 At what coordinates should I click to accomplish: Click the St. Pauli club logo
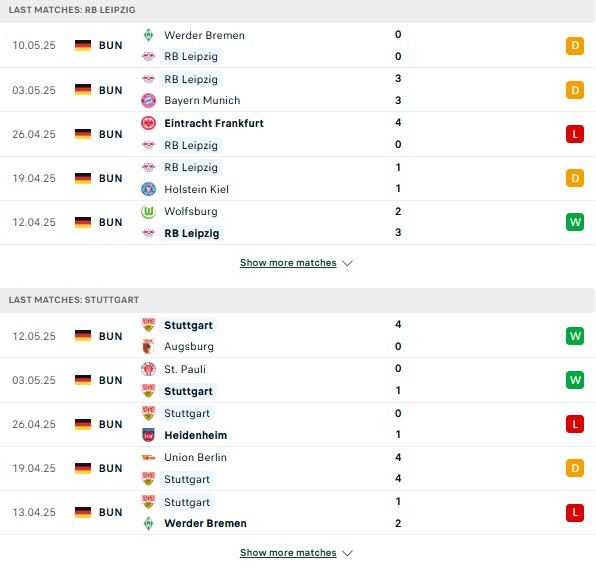(x=148, y=369)
